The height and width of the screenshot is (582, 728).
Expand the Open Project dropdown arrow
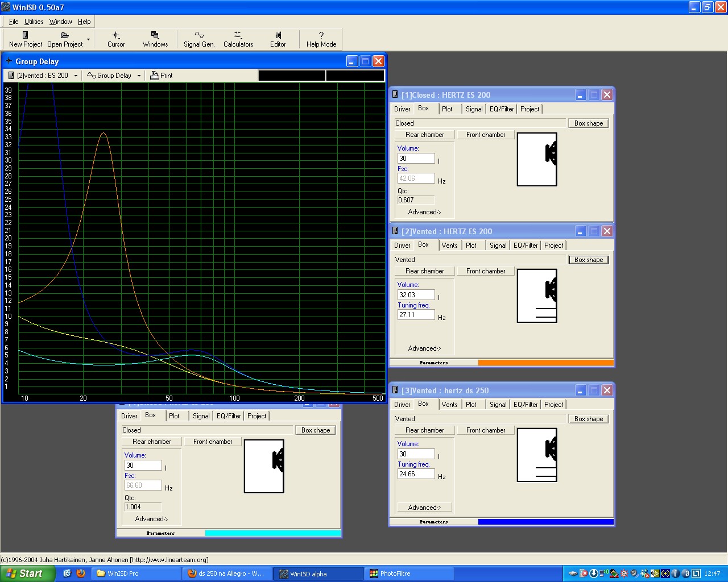(x=88, y=40)
